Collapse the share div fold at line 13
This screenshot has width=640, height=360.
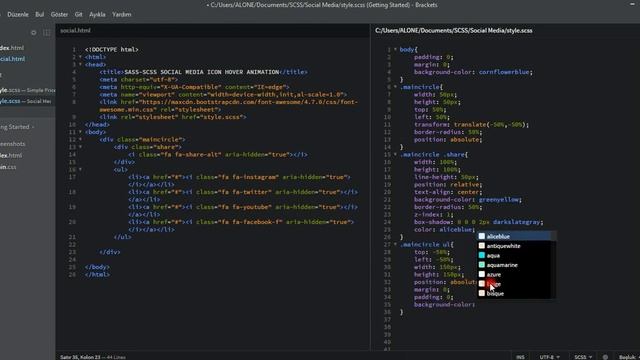pos(80,147)
